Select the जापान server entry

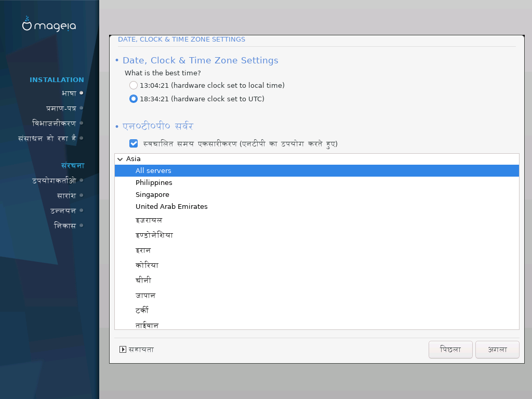click(x=317, y=296)
